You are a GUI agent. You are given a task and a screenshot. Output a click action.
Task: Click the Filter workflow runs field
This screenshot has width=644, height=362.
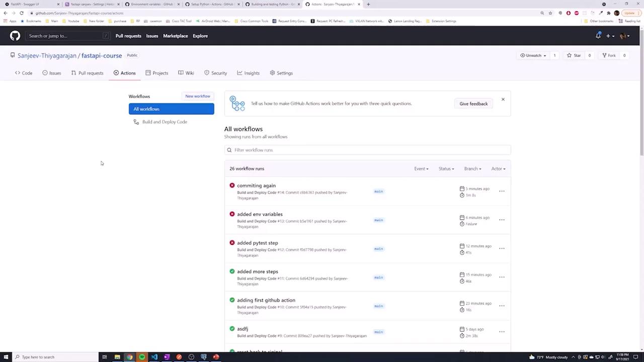(367, 150)
